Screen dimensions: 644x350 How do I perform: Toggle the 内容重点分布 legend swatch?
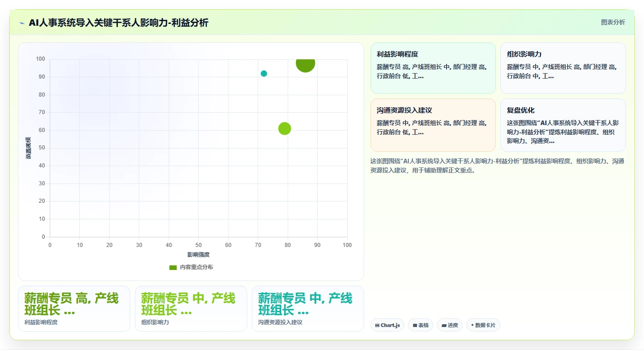173,267
